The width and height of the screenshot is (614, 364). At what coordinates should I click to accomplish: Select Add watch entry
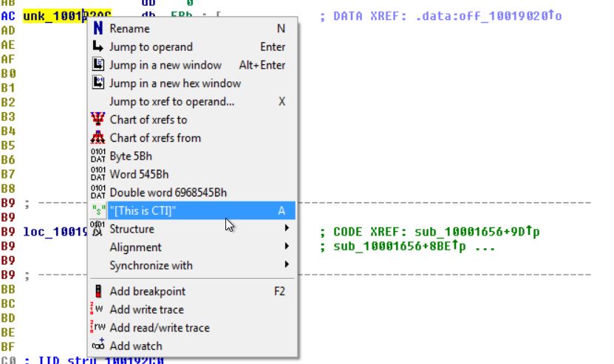click(193, 346)
